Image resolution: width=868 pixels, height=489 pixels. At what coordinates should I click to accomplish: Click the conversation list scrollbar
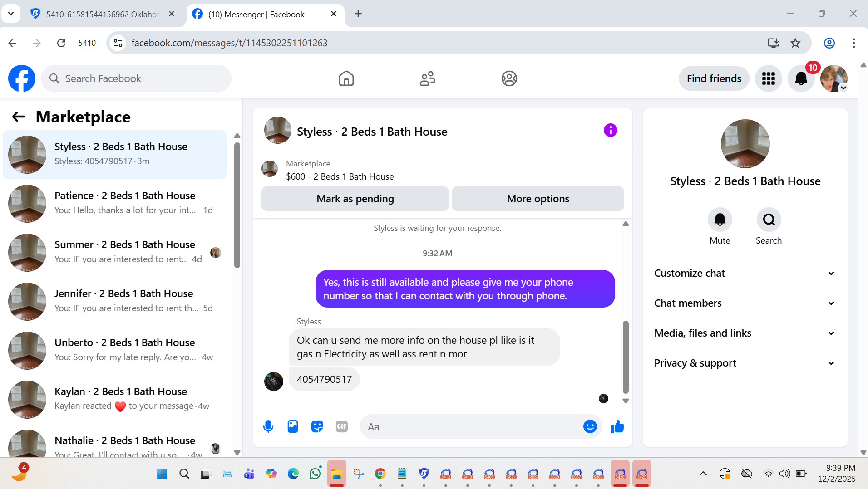click(x=237, y=205)
